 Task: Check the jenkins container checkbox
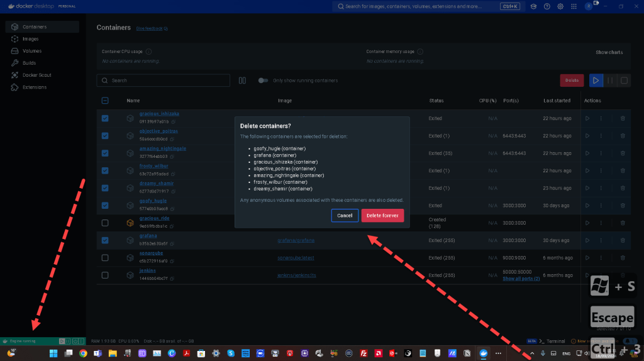pyautogui.click(x=105, y=275)
